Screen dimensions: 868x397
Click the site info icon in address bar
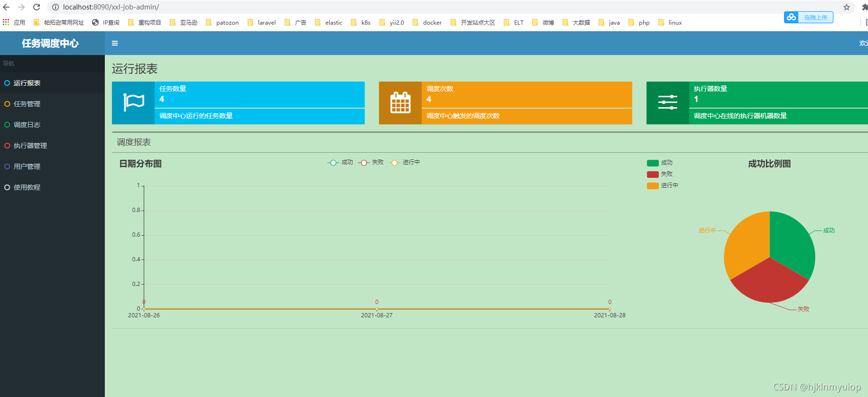click(55, 7)
